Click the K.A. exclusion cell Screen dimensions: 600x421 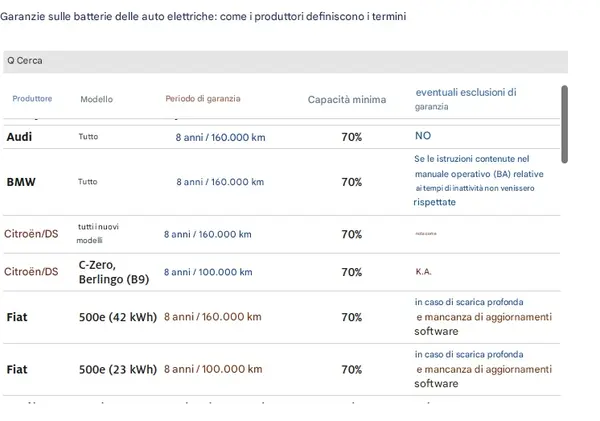[423, 272]
